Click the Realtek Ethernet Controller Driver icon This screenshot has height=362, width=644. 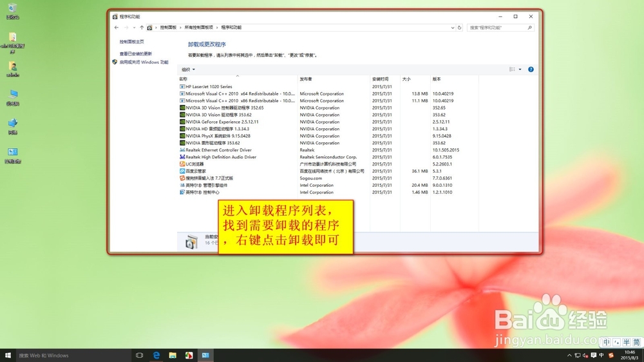pos(182,150)
